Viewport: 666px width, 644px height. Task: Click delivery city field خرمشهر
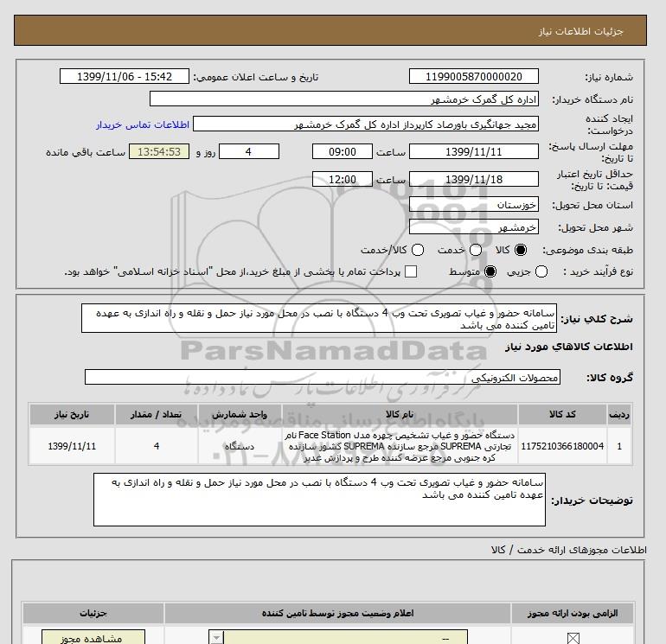[x=474, y=227]
